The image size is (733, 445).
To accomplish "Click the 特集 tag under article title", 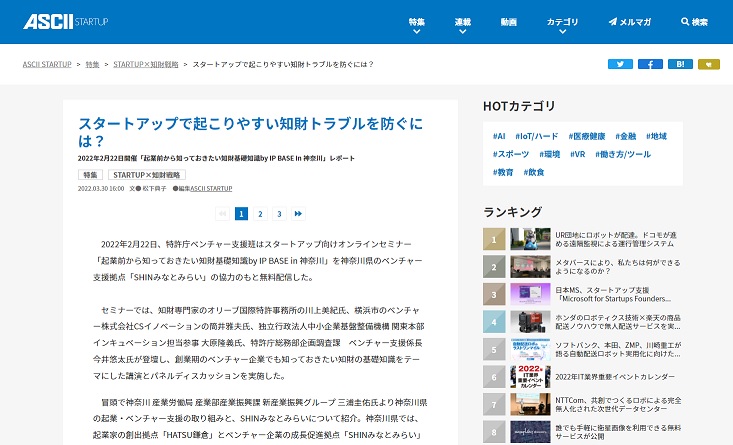I will click(90, 175).
